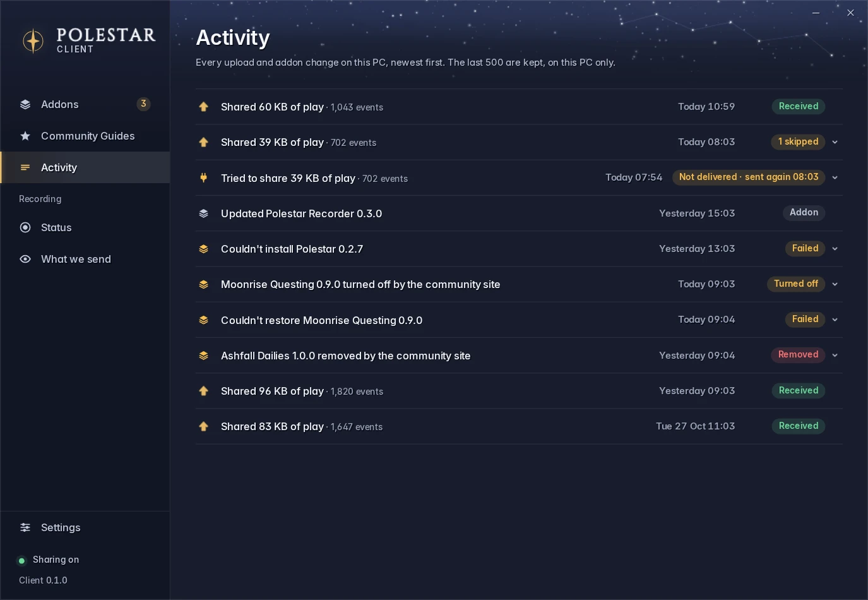Image resolution: width=868 pixels, height=600 pixels.
Task: Click the Not delivered sent again 08:03 badge
Action: (x=749, y=177)
